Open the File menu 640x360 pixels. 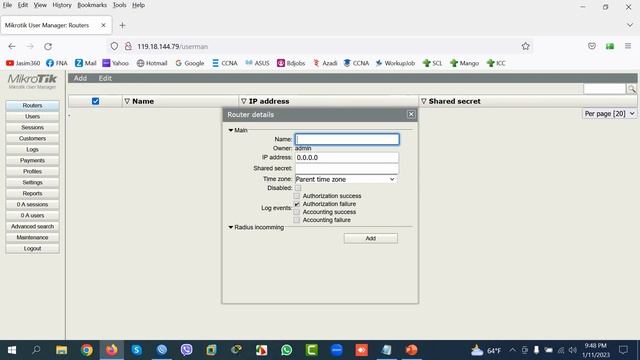coord(7,5)
